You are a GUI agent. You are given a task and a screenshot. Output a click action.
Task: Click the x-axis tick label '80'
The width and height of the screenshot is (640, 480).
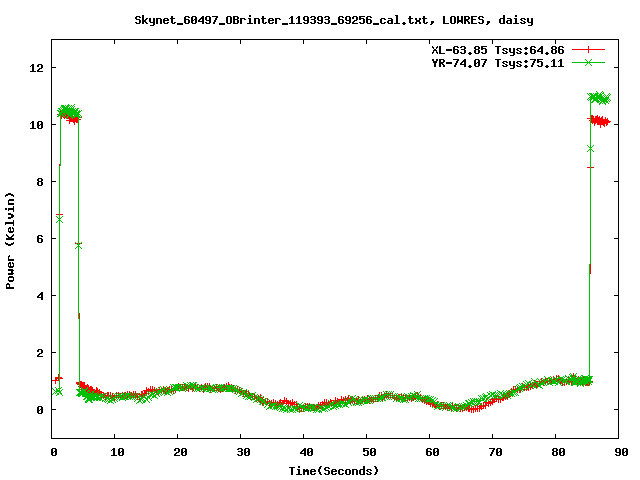558,452
